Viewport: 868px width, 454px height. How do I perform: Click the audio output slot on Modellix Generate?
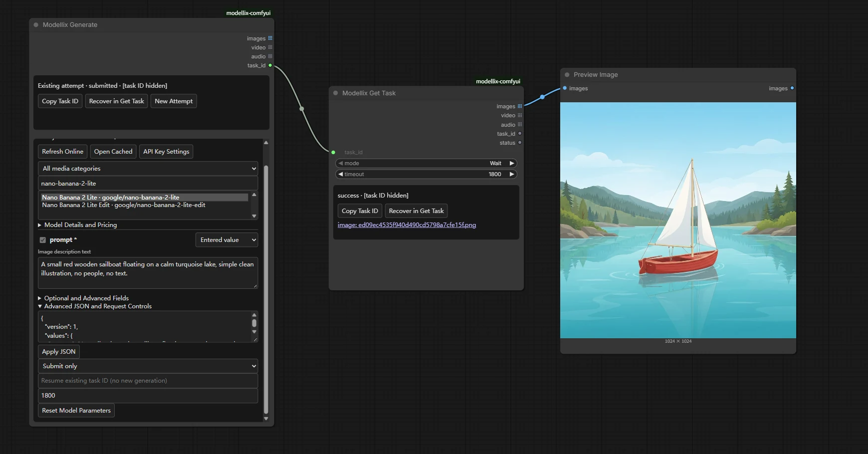pos(270,56)
